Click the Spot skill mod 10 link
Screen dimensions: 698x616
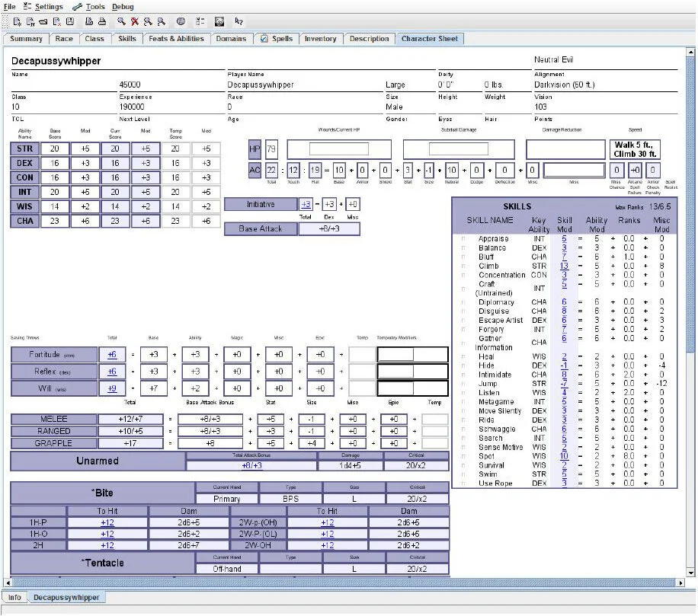(x=564, y=456)
